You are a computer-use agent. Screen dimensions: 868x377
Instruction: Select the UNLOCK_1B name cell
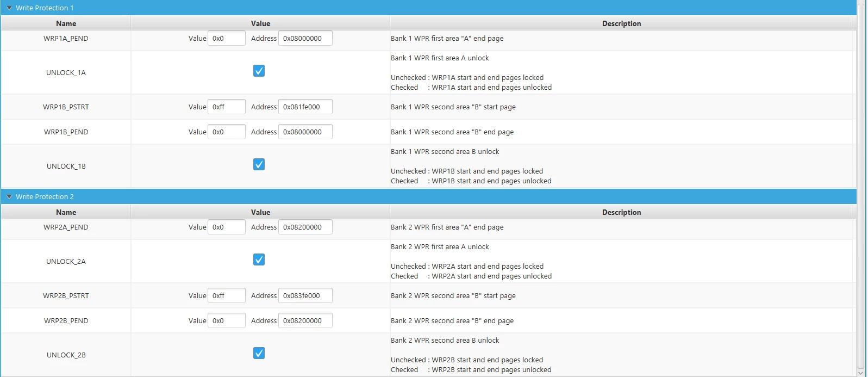click(66, 166)
